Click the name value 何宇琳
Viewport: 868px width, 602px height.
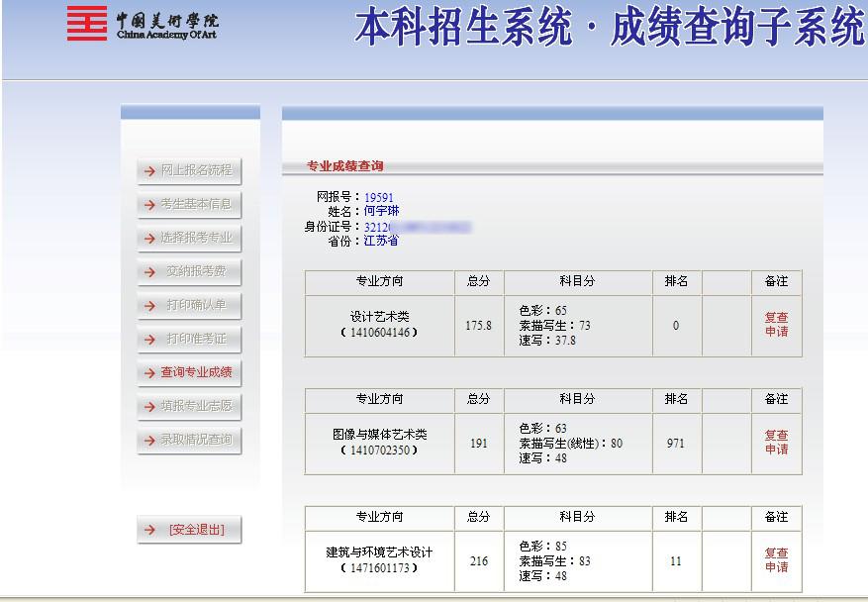click(381, 212)
